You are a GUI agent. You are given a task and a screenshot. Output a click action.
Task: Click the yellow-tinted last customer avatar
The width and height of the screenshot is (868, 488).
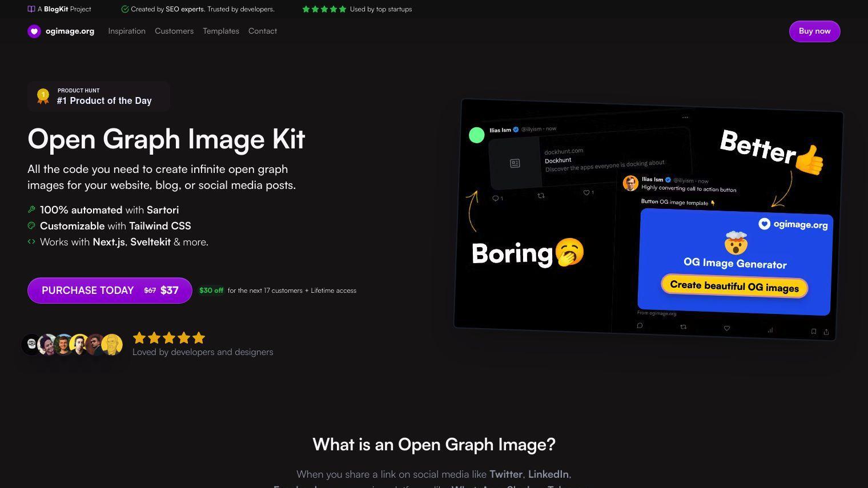pyautogui.click(x=112, y=344)
